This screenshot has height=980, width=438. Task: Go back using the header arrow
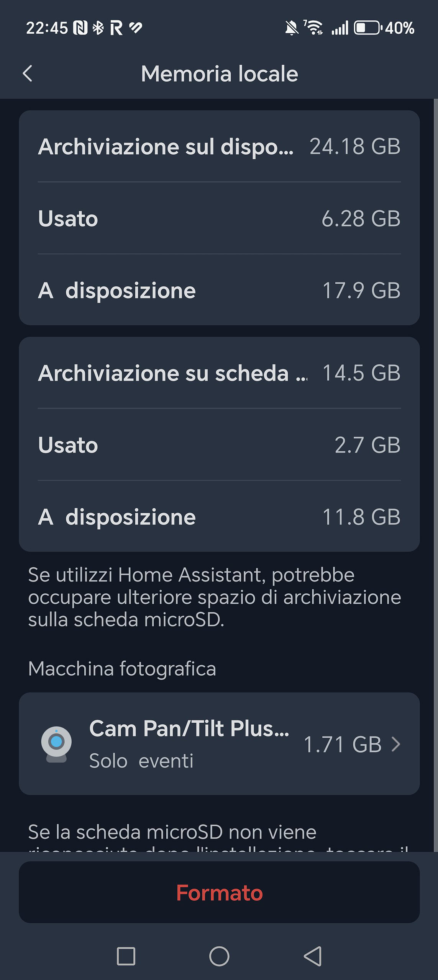tap(28, 73)
